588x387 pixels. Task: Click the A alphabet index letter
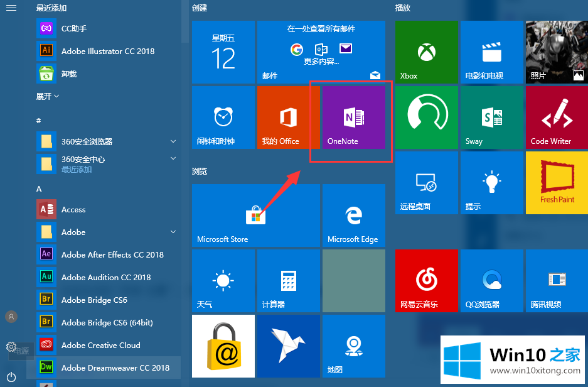[x=39, y=189]
